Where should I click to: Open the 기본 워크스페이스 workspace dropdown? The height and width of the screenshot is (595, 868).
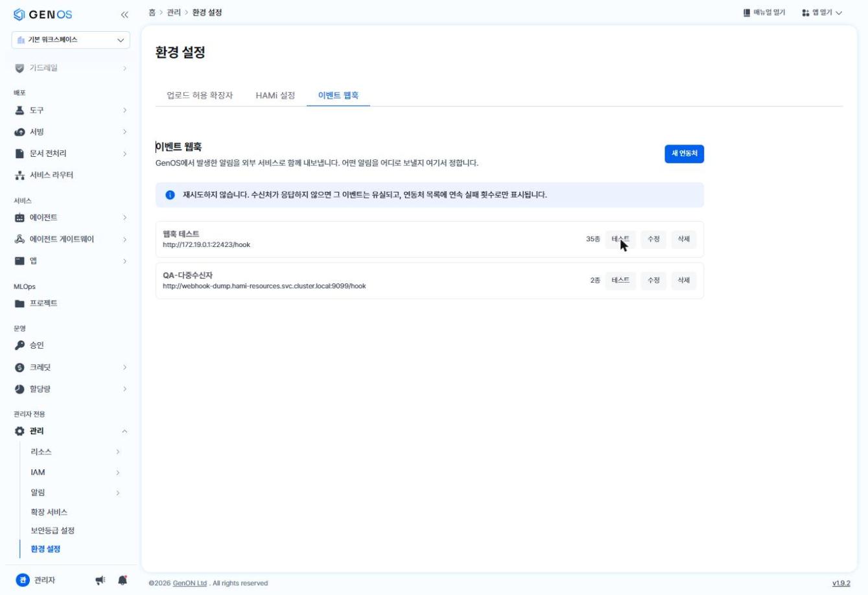pyautogui.click(x=71, y=40)
